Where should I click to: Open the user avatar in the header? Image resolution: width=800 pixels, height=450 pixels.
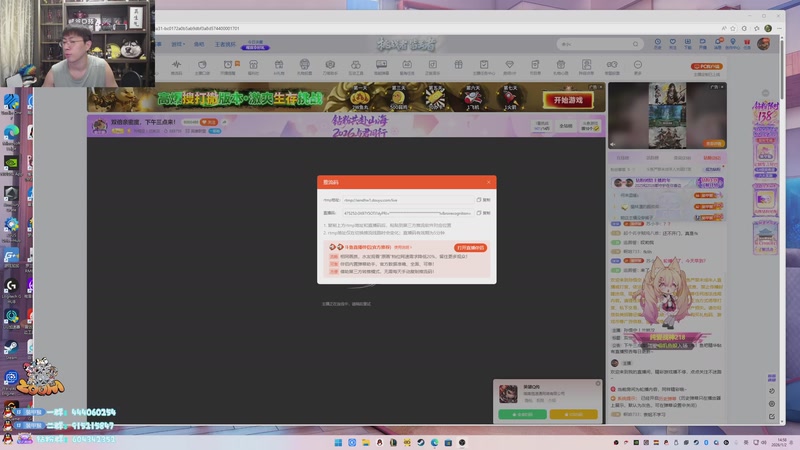pyautogui.click(x=763, y=44)
